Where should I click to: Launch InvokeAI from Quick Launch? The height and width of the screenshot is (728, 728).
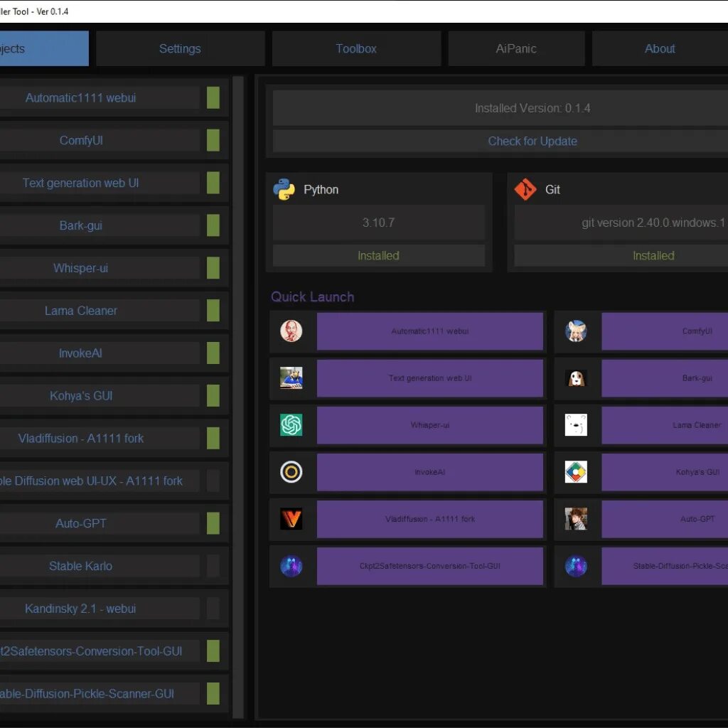pos(430,472)
